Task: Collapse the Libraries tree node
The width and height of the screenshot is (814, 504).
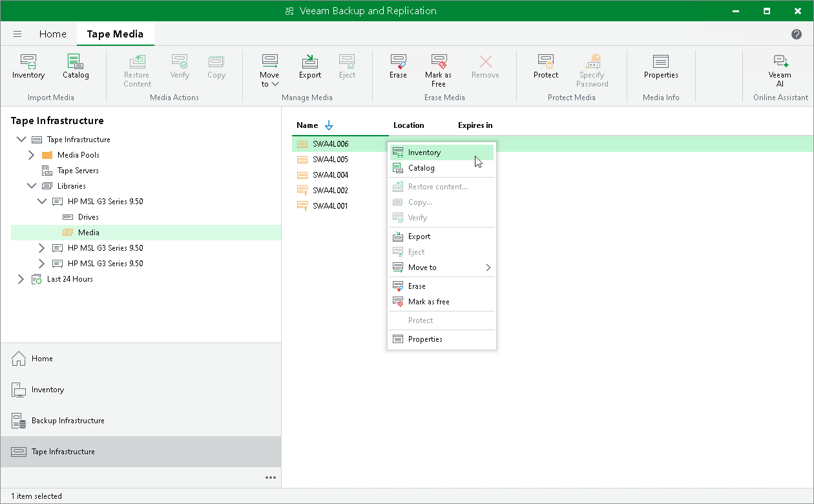Action: [31, 186]
